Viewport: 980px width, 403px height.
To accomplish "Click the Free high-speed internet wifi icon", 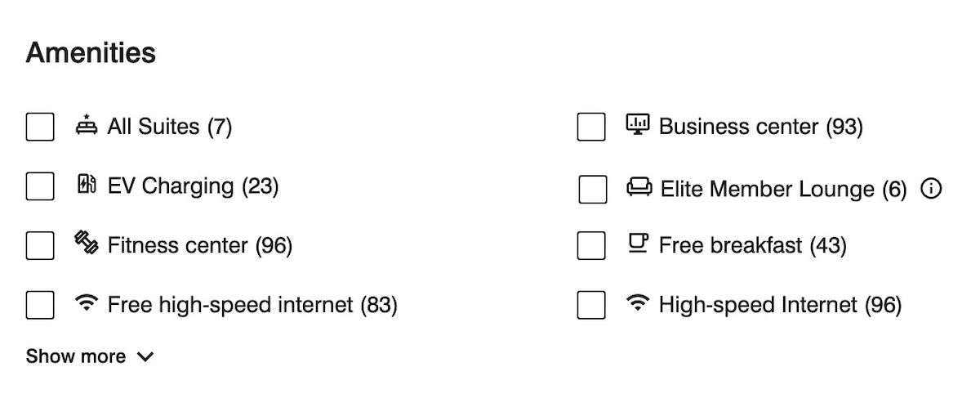I will [x=86, y=304].
